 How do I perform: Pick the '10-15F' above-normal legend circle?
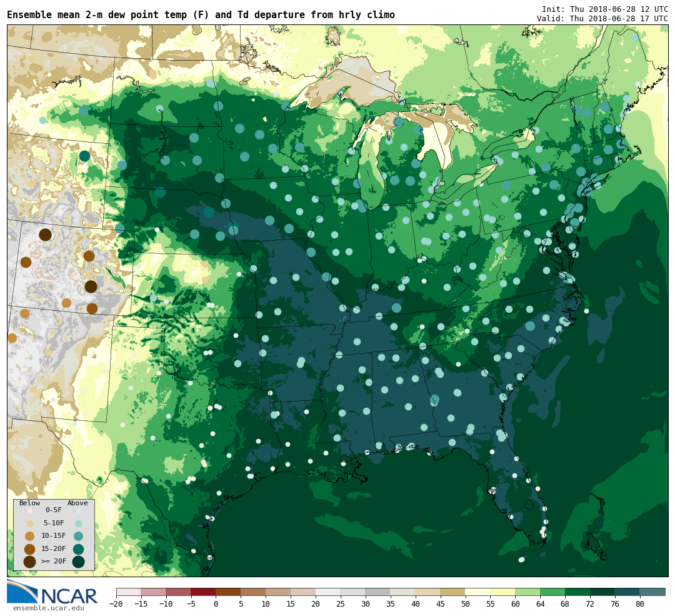78,536
